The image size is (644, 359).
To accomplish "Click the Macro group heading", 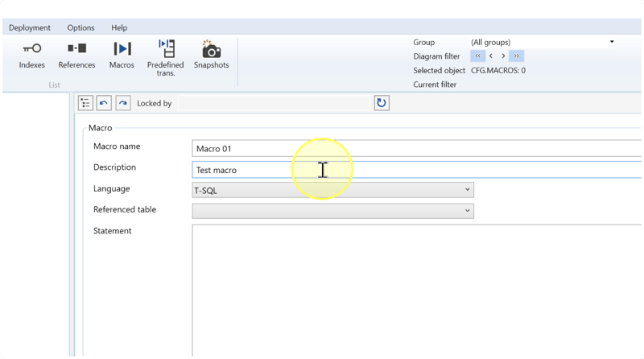I will 100,128.
